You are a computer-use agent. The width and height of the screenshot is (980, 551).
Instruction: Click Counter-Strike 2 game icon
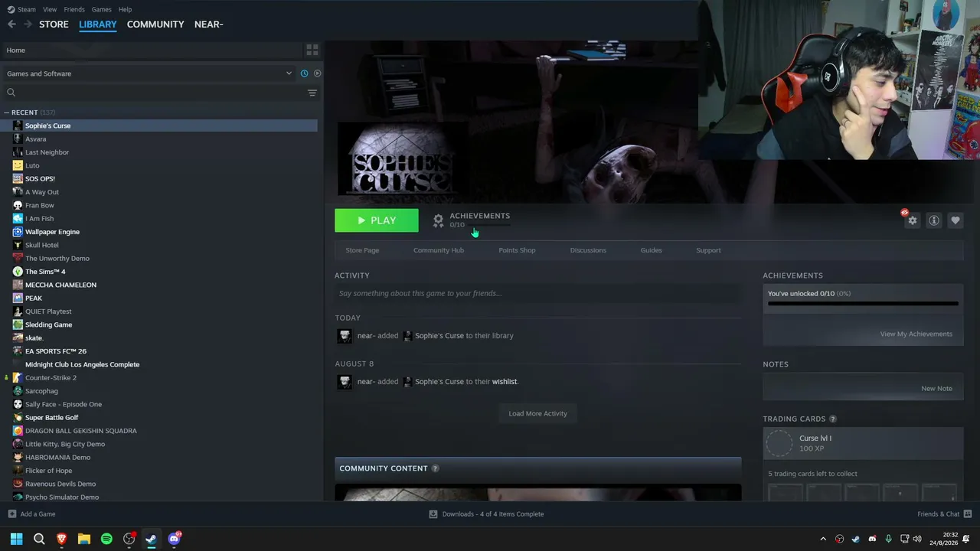(18, 378)
